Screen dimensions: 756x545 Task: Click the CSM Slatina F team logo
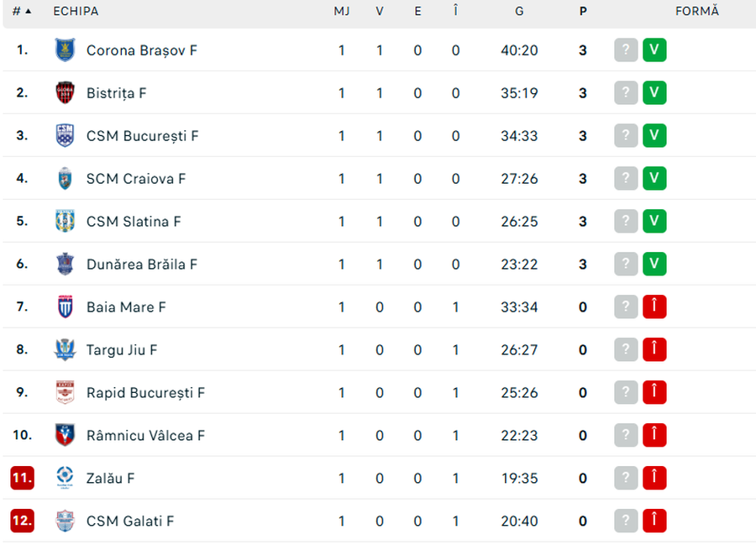click(65, 222)
